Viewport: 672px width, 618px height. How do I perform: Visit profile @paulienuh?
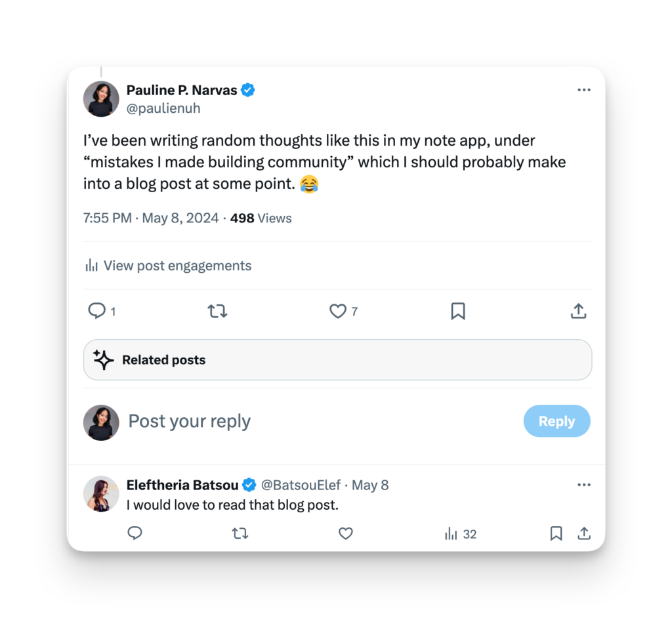coord(163,108)
